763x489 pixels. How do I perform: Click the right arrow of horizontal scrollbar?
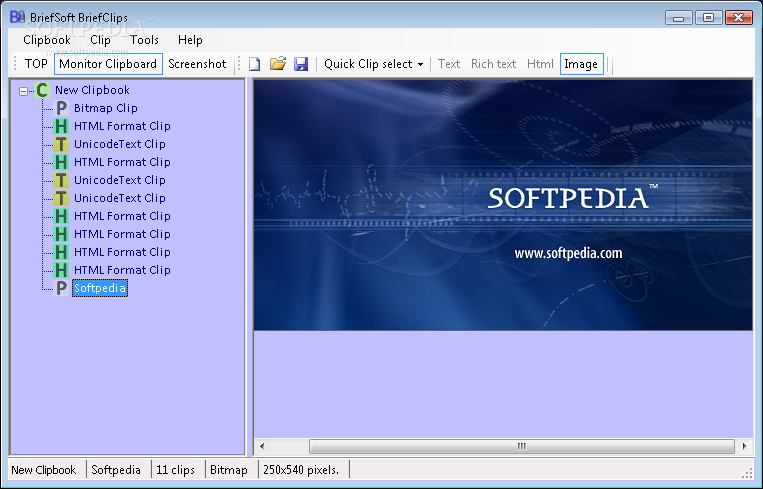(x=744, y=446)
